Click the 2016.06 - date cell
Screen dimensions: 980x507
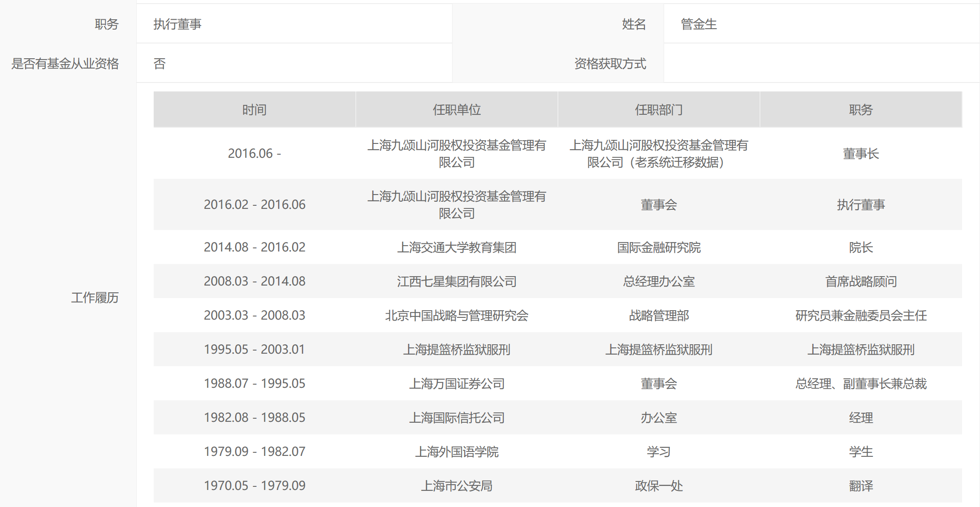click(254, 154)
